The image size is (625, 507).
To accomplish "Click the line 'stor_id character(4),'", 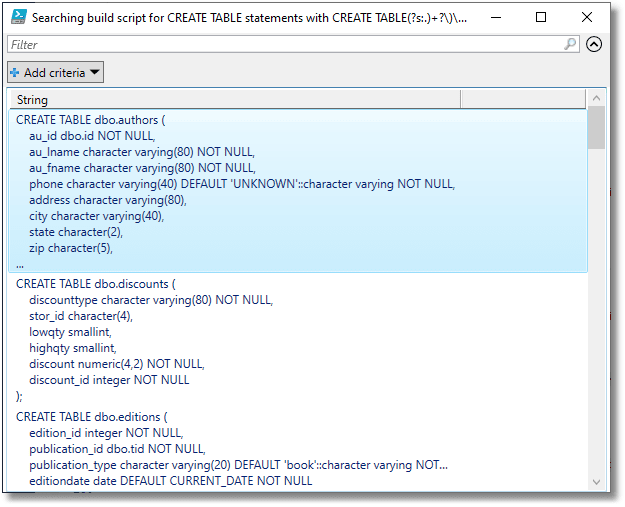I will click(81, 316).
